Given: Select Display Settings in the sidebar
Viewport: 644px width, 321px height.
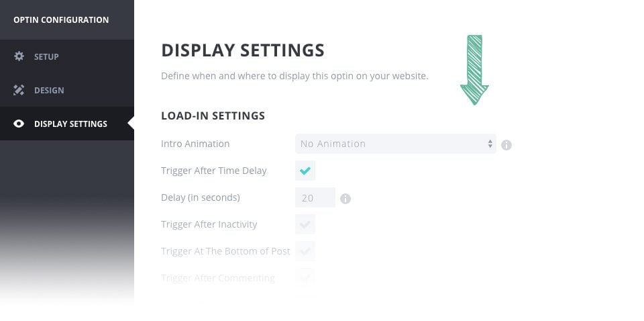Looking at the screenshot, I should tap(70, 124).
